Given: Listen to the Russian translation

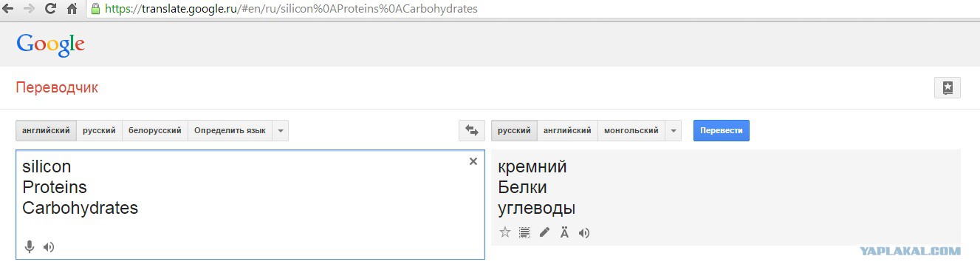Looking at the screenshot, I should 584,232.
